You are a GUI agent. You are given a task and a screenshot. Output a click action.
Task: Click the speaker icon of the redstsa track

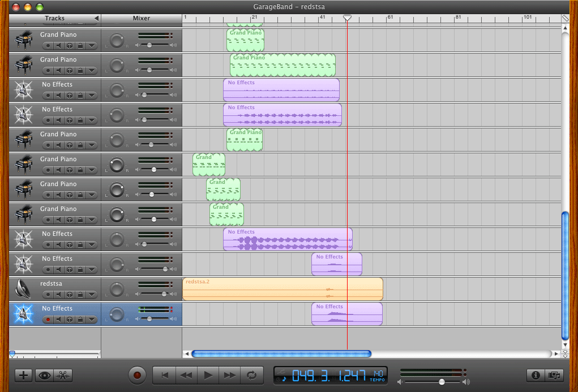pos(24,289)
